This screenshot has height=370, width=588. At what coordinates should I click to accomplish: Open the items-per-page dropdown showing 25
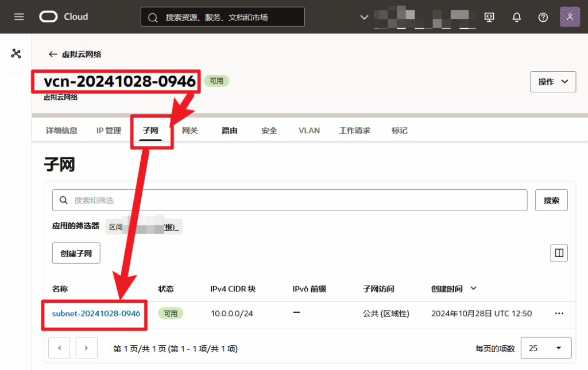click(x=546, y=348)
